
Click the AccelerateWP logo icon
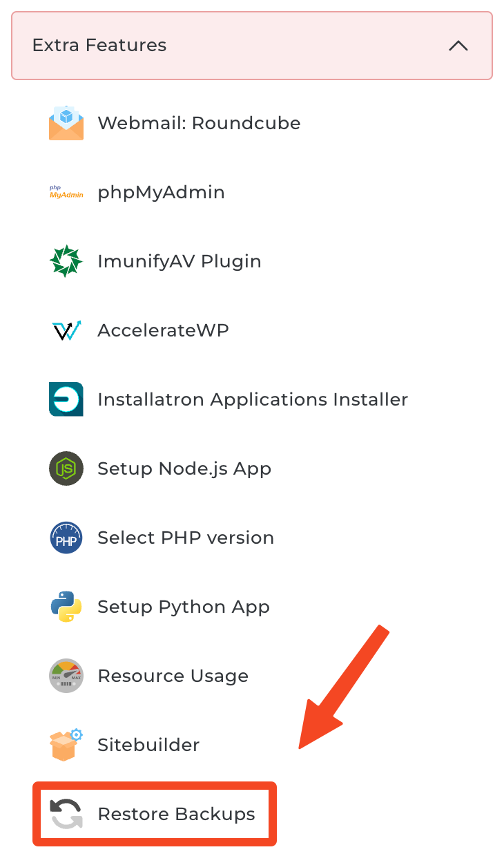tap(66, 330)
